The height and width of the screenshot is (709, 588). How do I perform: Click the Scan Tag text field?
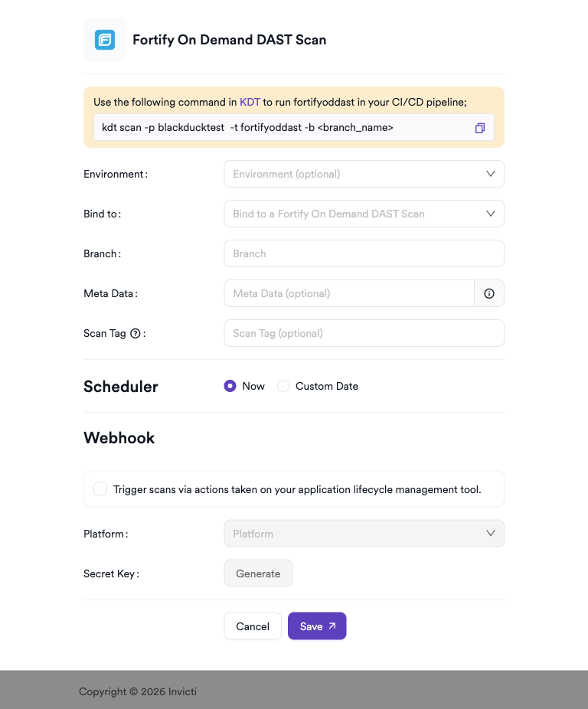[364, 333]
